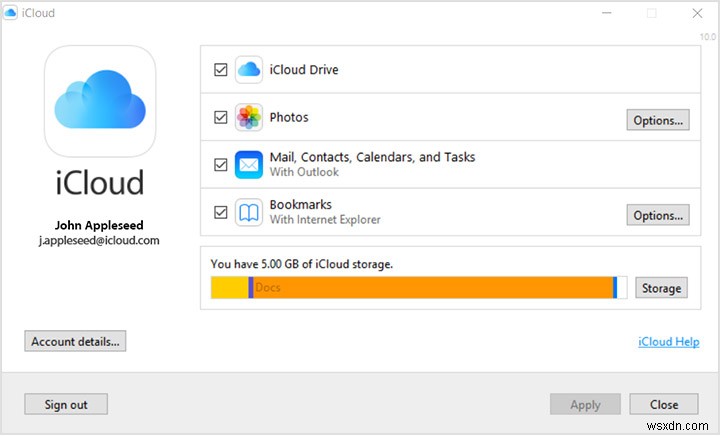Click the yellow storage bar segment
The image size is (720, 436).
229,288
